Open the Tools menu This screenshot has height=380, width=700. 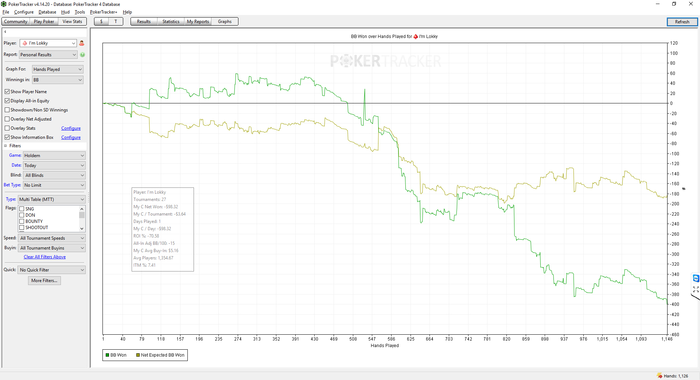[x=79, y=12]
